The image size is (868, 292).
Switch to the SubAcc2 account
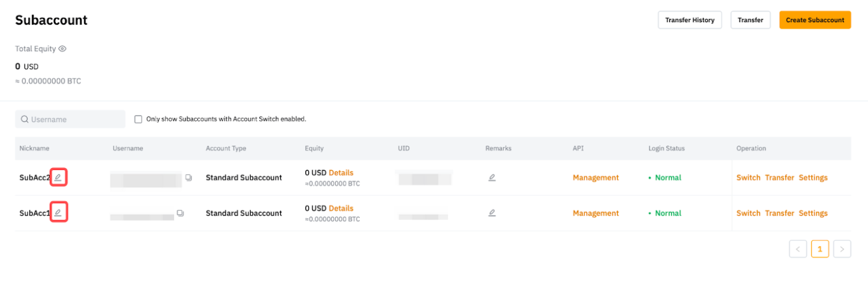click(x=748, y=178)
